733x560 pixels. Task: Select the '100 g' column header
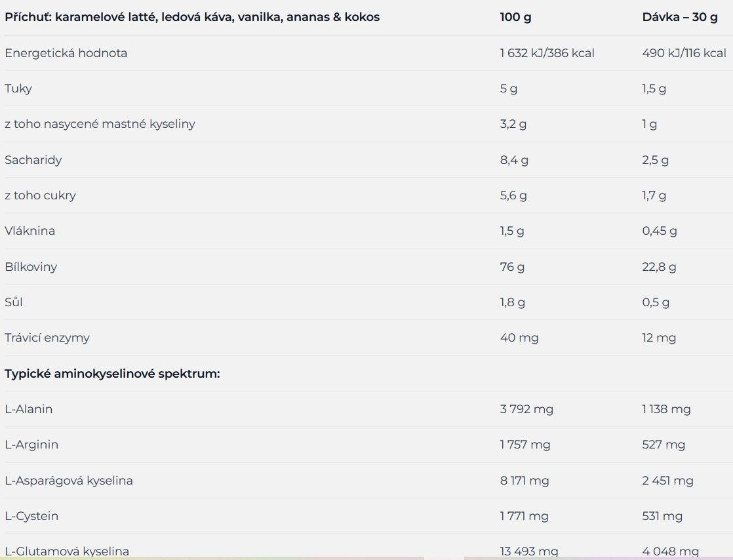[515, 17]
